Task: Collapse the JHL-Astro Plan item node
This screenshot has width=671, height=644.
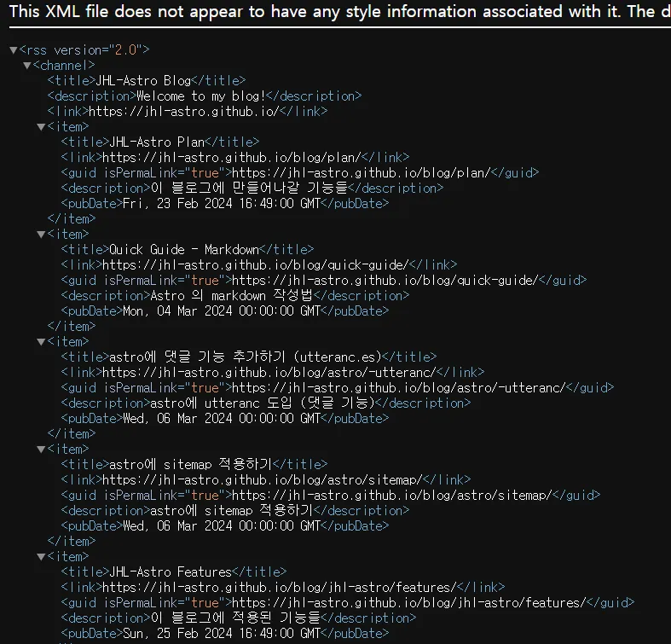Action: [42, 127]
